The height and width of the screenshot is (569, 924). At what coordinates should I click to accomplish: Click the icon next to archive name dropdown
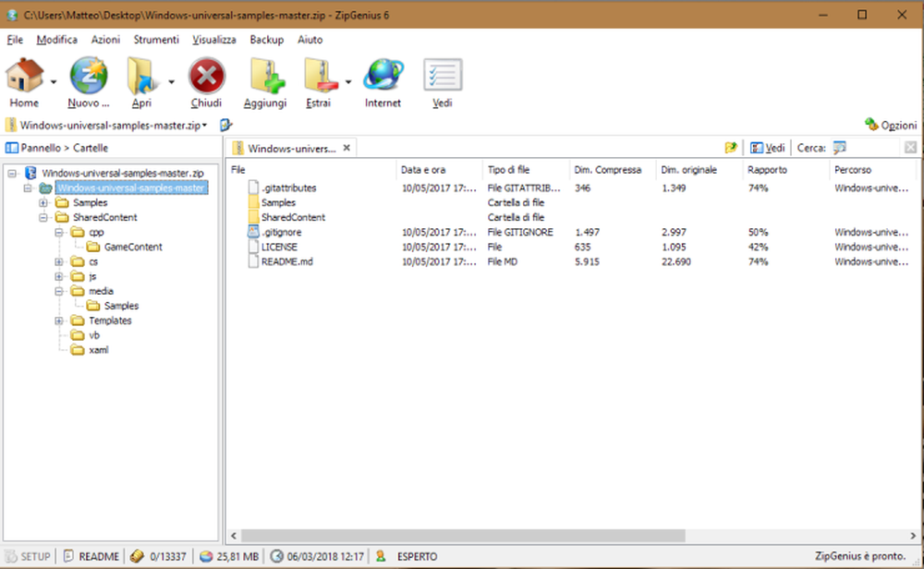tap(225, 125)
